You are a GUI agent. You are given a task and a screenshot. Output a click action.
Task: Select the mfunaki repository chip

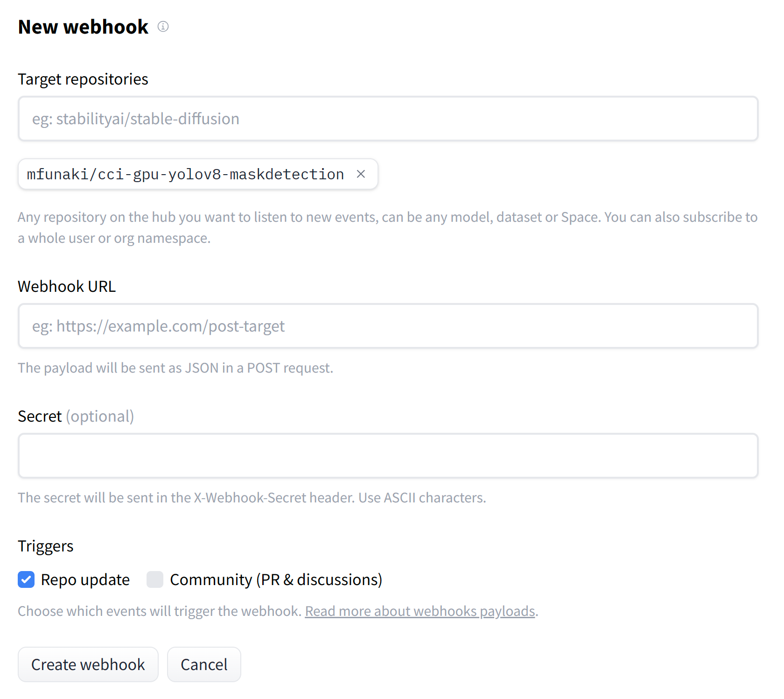[184, 174]
